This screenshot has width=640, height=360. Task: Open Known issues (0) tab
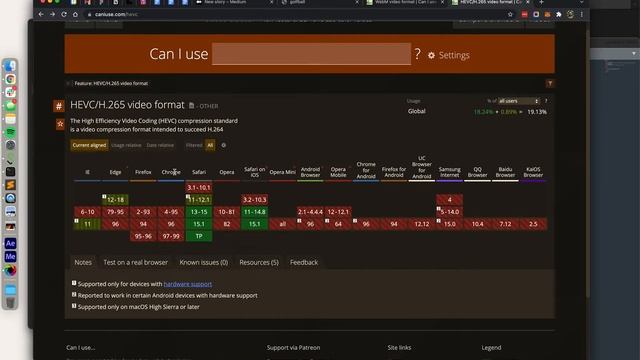204,262
